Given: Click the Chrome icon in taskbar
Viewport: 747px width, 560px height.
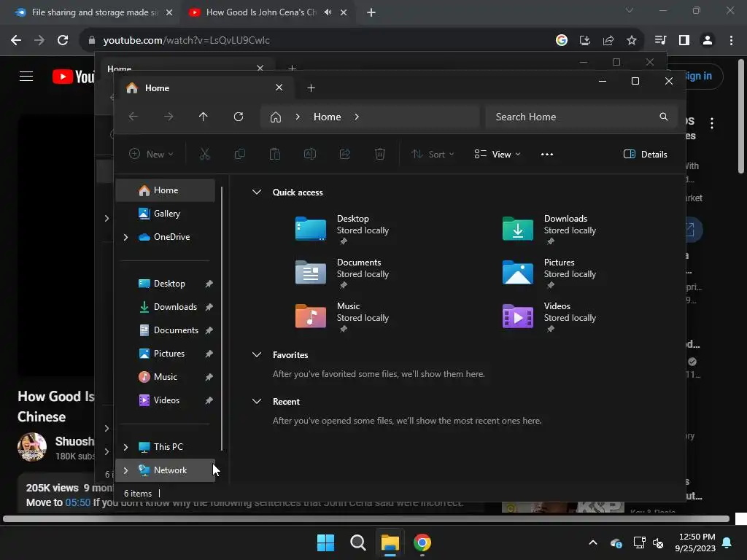Looking at the screenshot, I should click(422, 542).
